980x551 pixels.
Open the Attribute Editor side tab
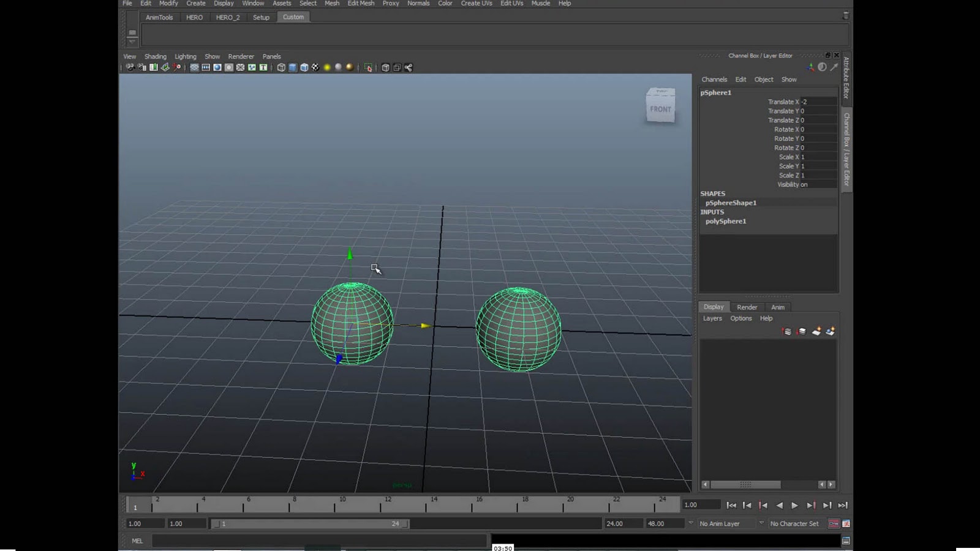click(x=846, y=78)
